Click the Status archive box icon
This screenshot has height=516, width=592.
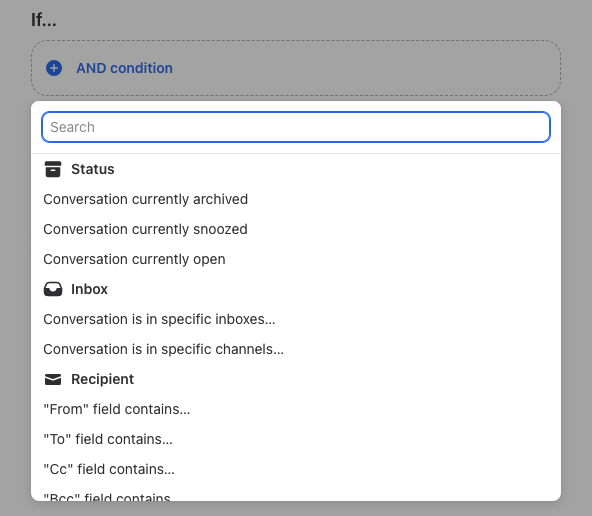53,169
